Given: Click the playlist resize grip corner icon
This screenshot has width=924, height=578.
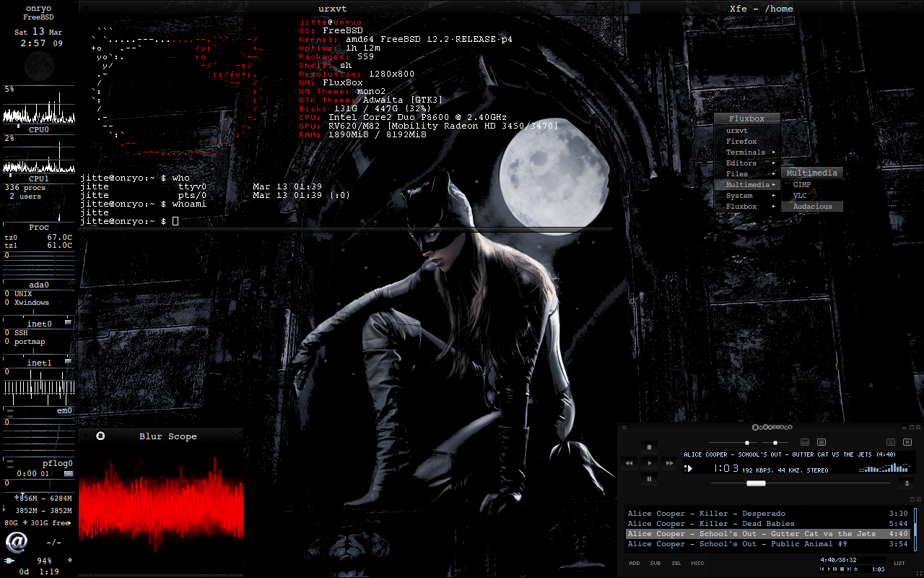Looking at the screenshot, I should coord(919,574).
